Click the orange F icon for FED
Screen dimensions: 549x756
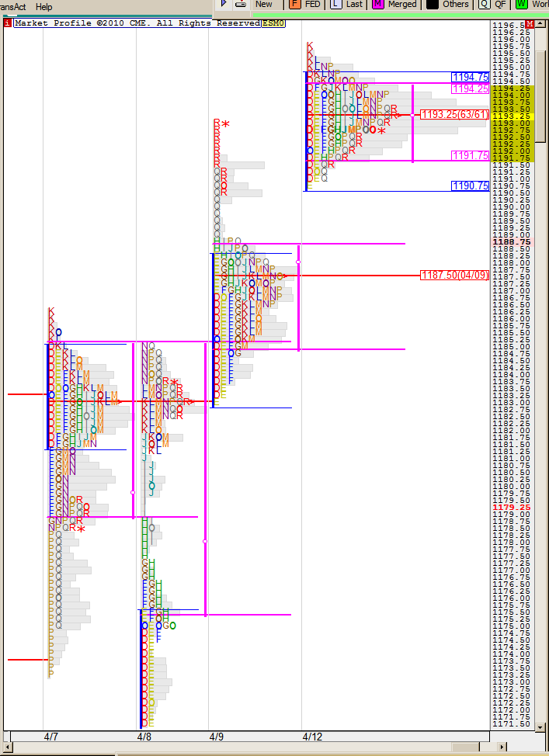(294, 4)
